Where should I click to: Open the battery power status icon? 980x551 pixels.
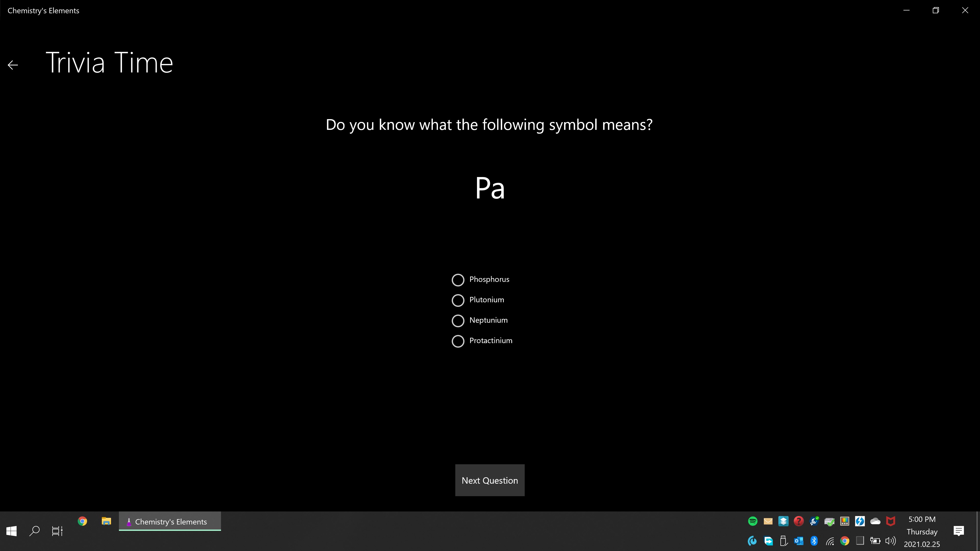(875, 541)
